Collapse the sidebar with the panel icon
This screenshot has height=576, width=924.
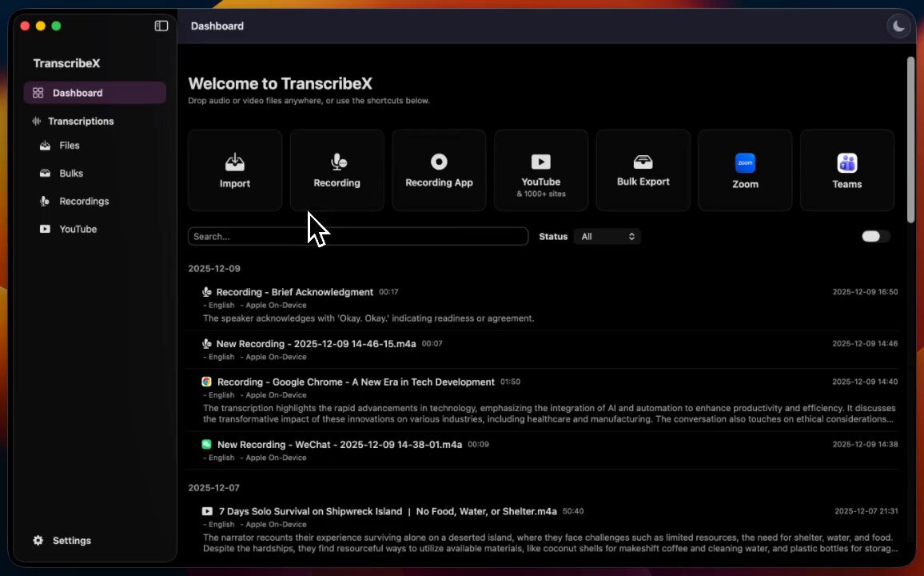161,26
